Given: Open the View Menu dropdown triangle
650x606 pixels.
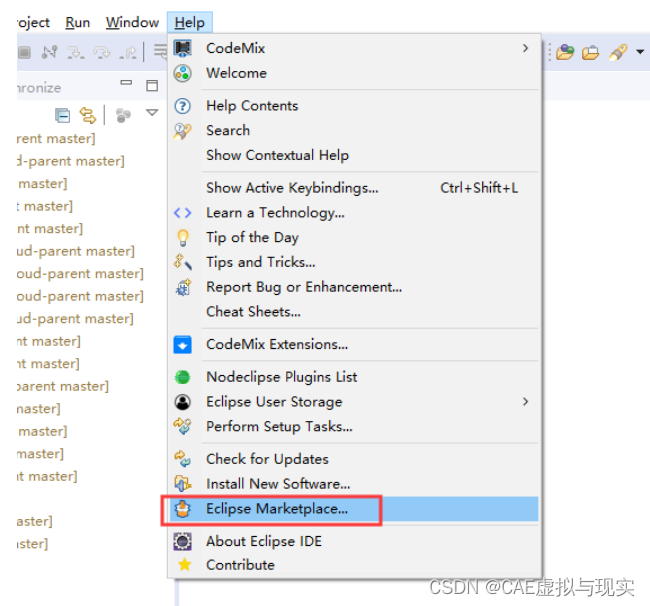Looking at the screenshot, I should click(152, 113).
